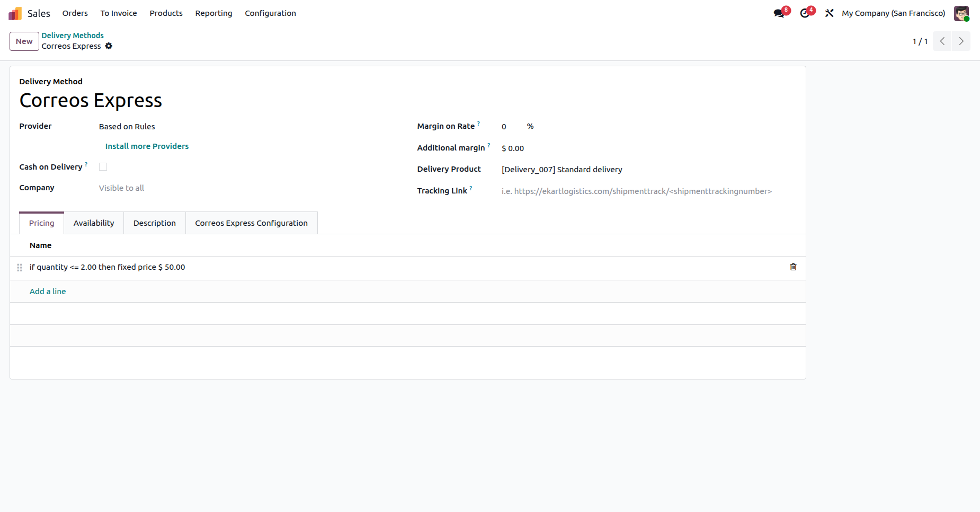The height and width of the screenshot is (512, 980).
Task: Open the Configuration menu
Action: click(270, 13)
